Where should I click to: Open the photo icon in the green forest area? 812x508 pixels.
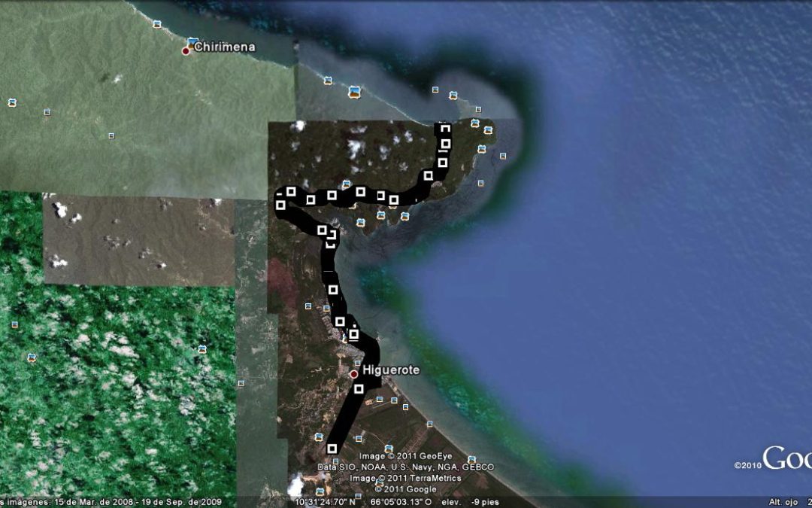(x=201, y=349)
